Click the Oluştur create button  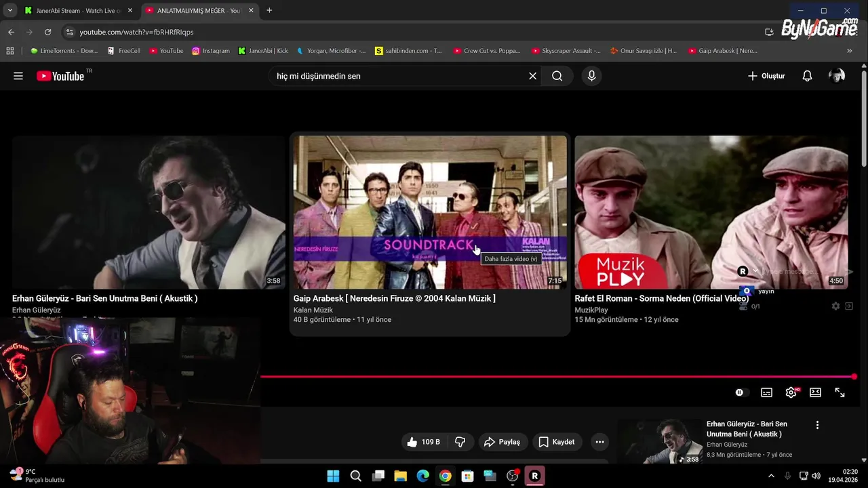(766, 76)
